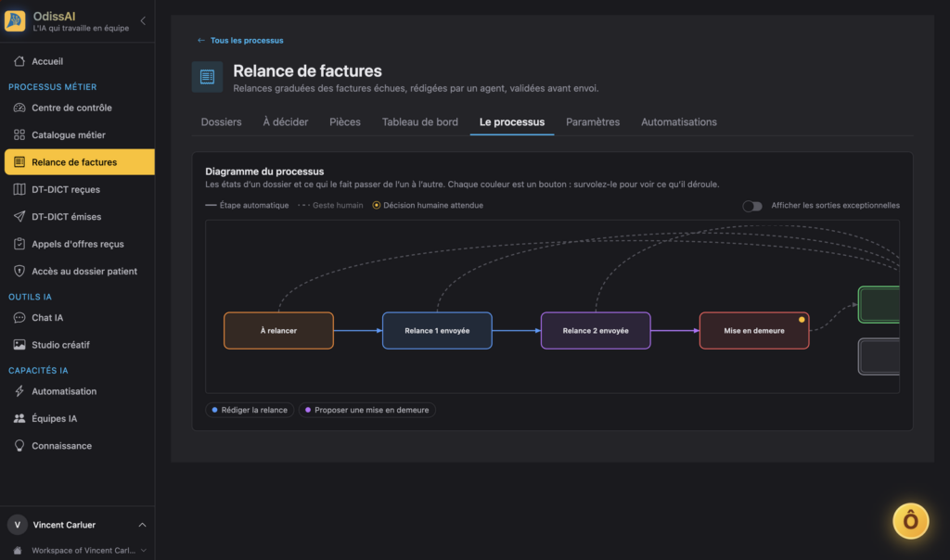The height and width of the screenshot is (560, 950).
Task: Click the back arrow before Tous les processus
Action: (x=201, y=41)
